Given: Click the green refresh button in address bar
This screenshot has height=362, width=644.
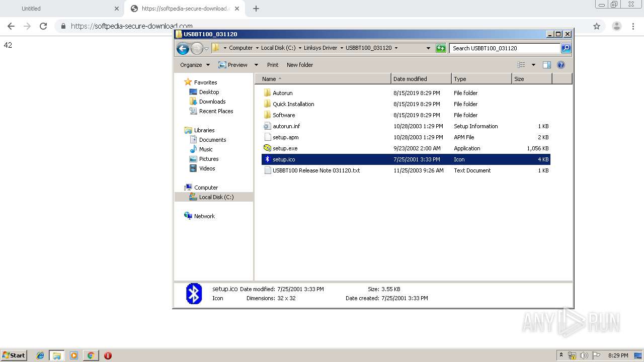Looking at the screenshot, I should tap(441, 48).
